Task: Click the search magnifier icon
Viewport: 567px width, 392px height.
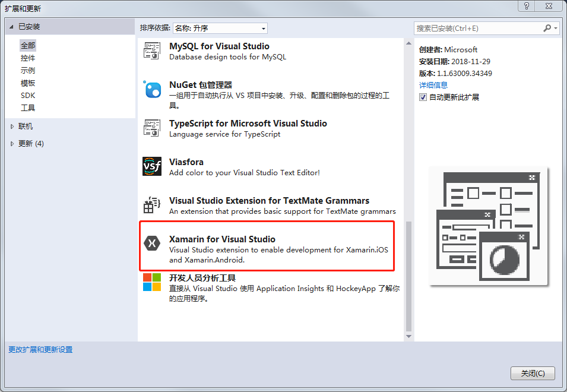Action: tap(547, 28)
